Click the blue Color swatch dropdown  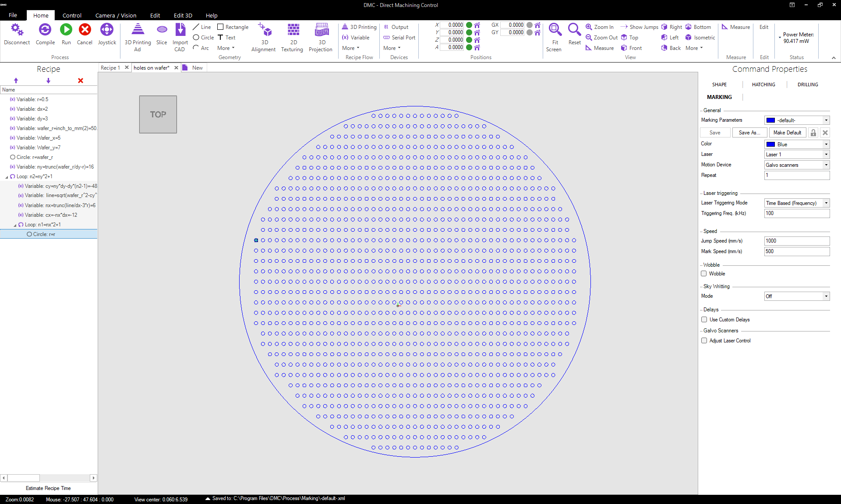[x=797, y=145]
